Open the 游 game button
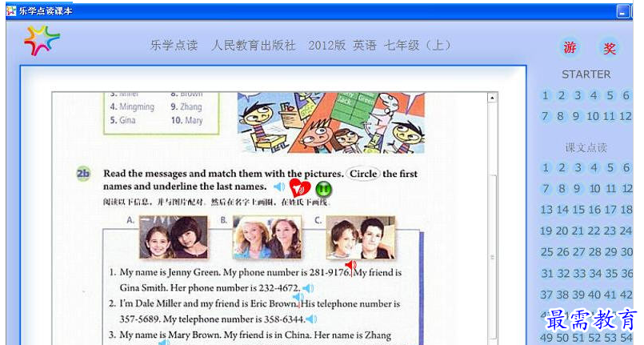This screenshot has height=345, width=644. point(570,48)
